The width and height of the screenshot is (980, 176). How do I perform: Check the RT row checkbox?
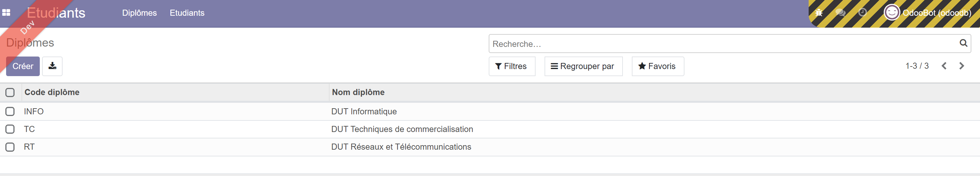coord(10,147)
